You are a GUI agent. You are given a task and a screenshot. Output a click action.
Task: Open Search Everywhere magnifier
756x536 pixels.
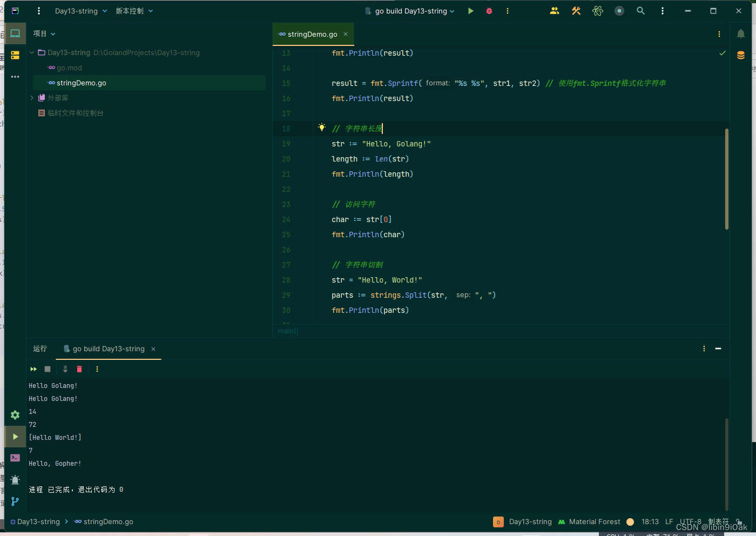pos(641,11)
